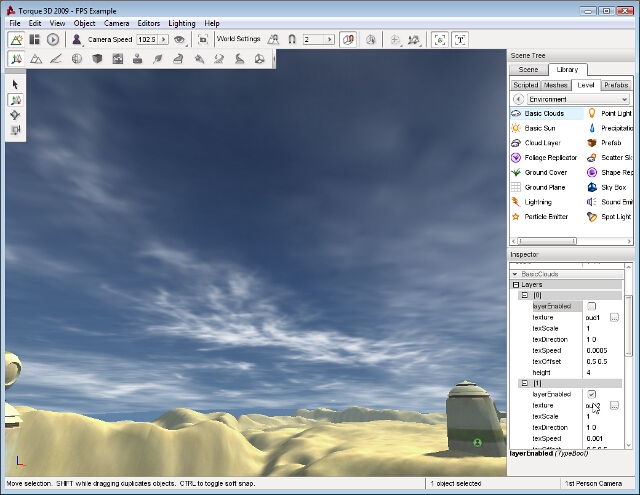
Task: Collapse the Layers group in Inspector
Action: 516,285
